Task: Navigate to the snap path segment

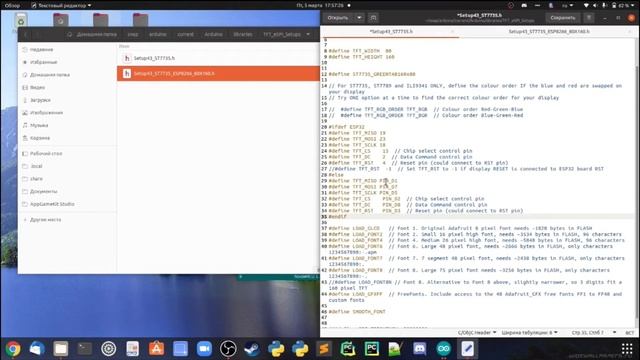Action: pyautogui.click(x=133, y=34)
